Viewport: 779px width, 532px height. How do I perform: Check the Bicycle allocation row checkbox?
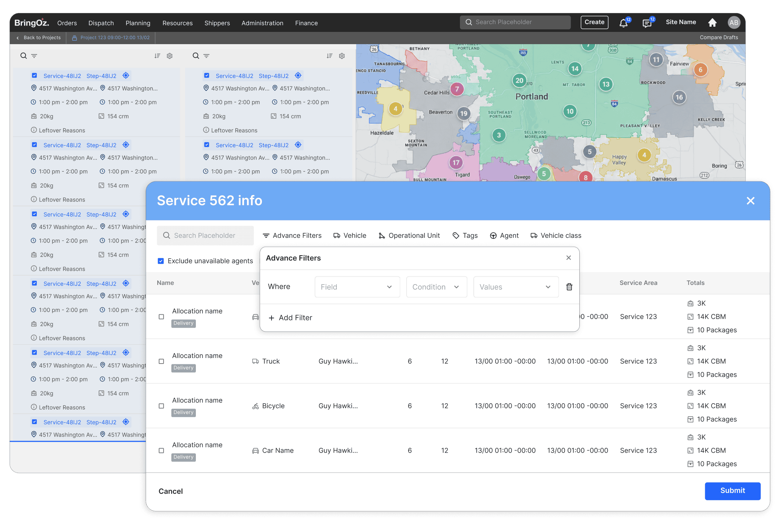click(x=161, y=406)
